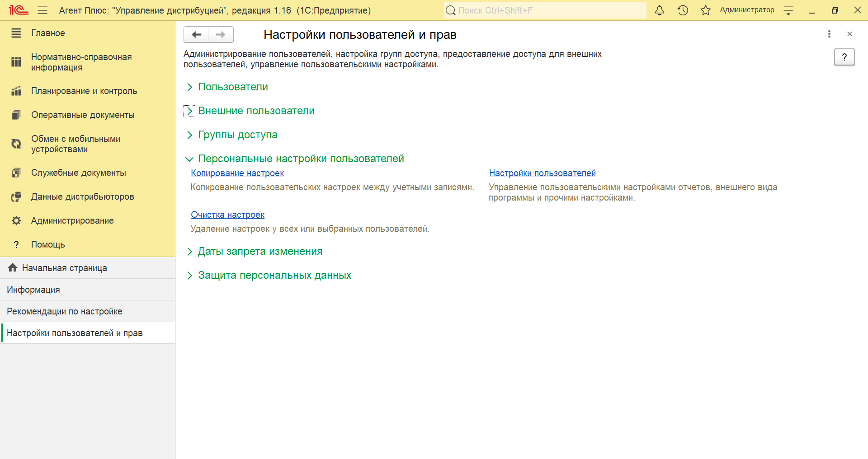Open notifications bell icon
Viewport: 868px width, 459px height.
point(660,10)
